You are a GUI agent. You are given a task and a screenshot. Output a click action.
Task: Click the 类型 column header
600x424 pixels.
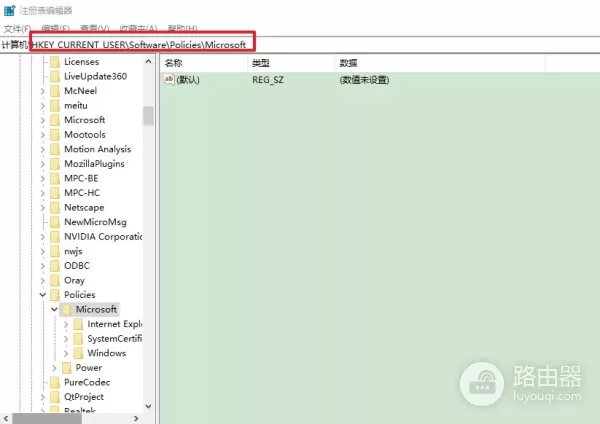(x=261, y=62)
